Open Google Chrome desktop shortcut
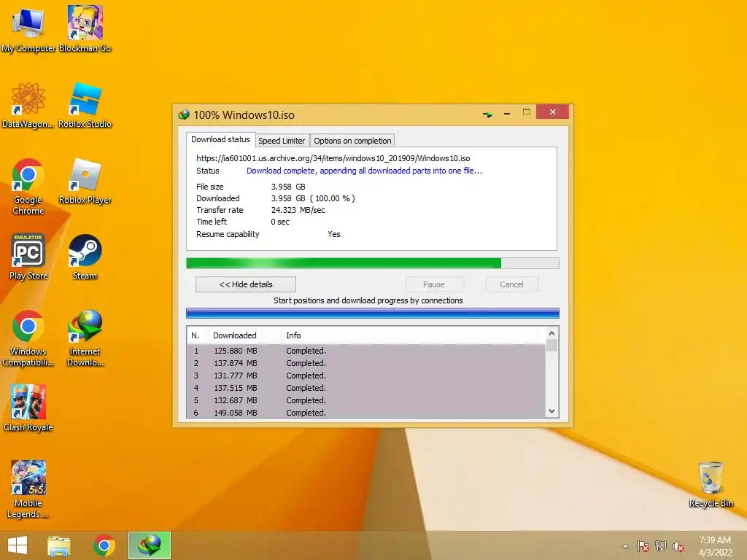This screenshot has width=747, height=560. point(28,187)
